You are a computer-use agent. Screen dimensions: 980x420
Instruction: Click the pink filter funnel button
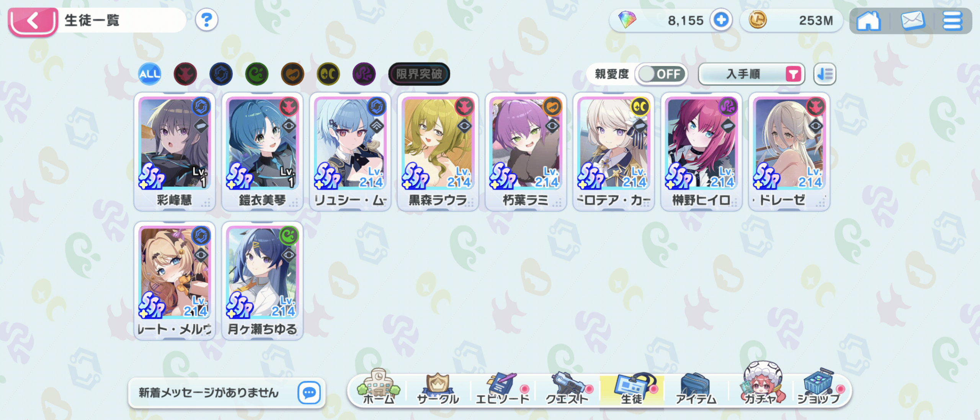(x=794, y=74)
